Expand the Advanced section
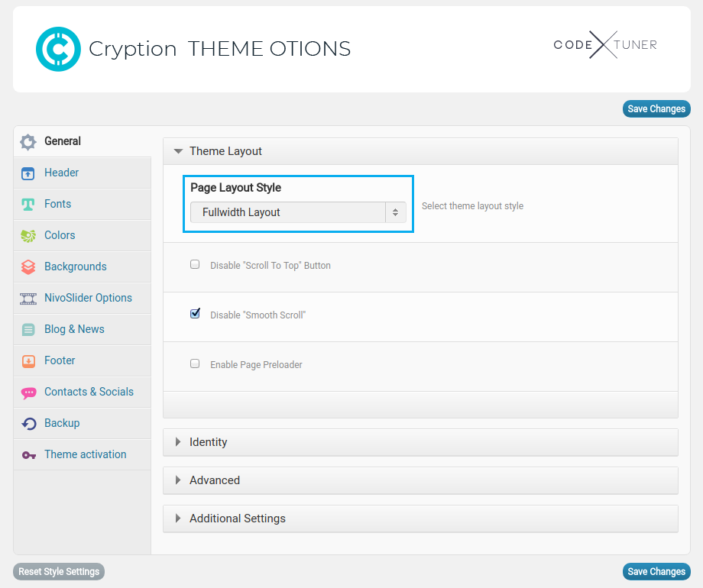This screenshot has height=588, width=703. pyautogui.click(x=214, y=480)
